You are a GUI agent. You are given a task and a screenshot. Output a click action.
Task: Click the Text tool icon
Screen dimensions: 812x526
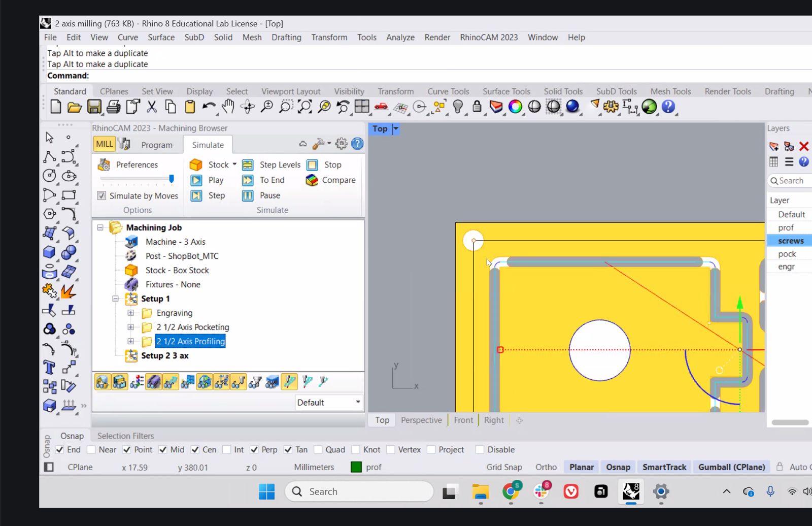tap(49, 367)
